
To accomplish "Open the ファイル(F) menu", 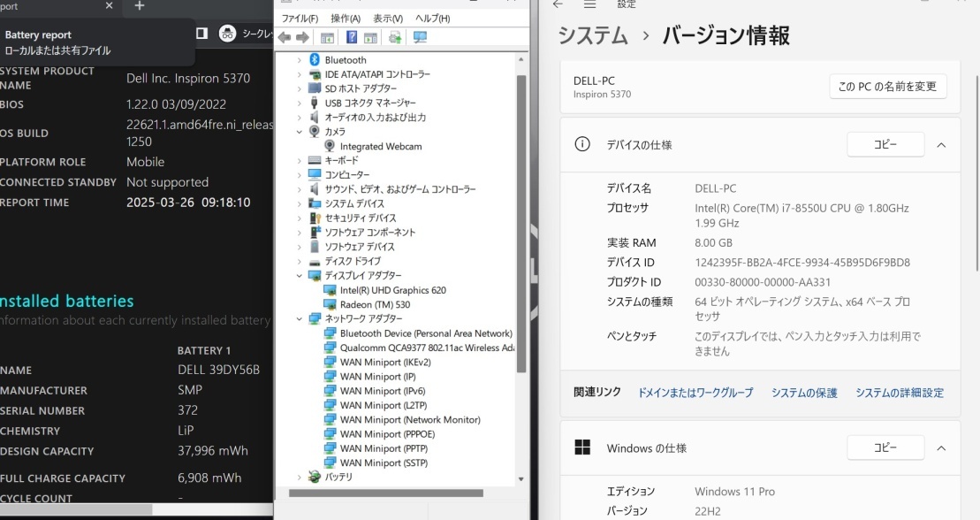I will (300, 19).
